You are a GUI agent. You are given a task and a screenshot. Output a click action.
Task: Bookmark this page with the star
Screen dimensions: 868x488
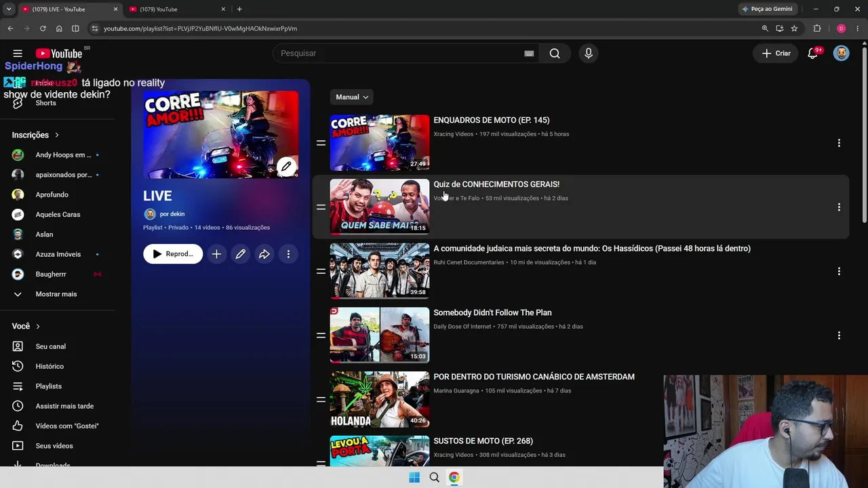[794, 28]
